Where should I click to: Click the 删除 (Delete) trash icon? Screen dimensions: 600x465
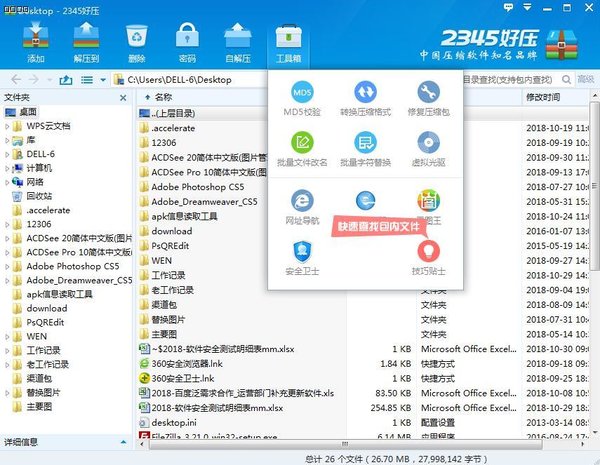pos(137,42)
